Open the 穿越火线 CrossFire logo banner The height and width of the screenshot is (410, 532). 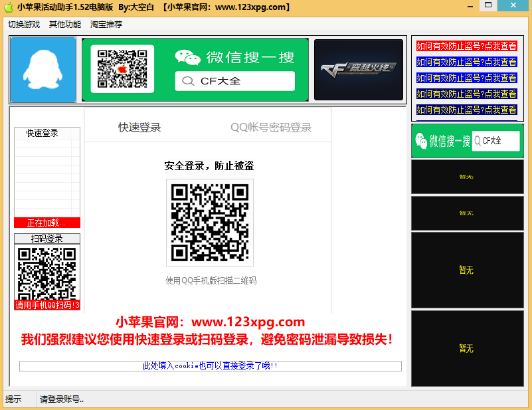[359, 70]
